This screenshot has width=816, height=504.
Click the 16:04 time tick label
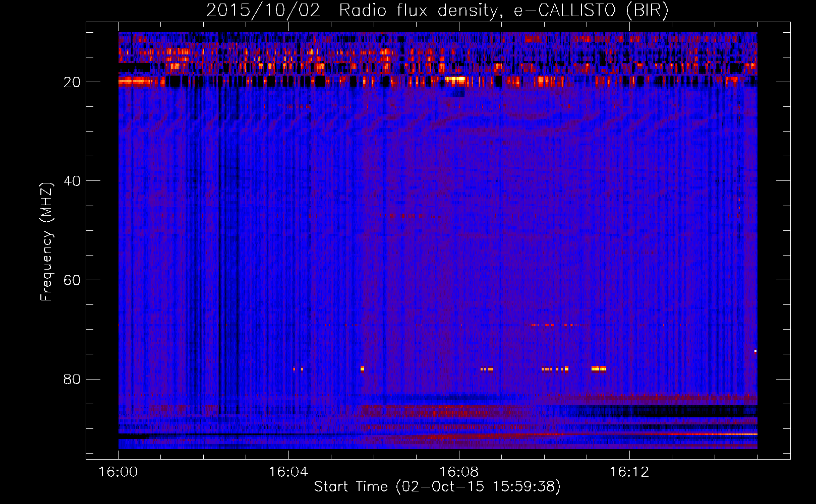click(x=288, y=472)
